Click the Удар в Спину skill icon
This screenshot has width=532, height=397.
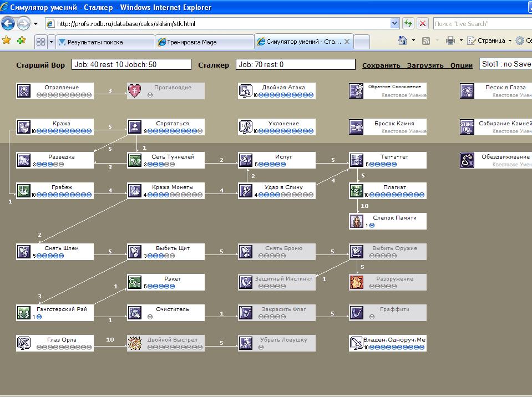tap(246, 191)
